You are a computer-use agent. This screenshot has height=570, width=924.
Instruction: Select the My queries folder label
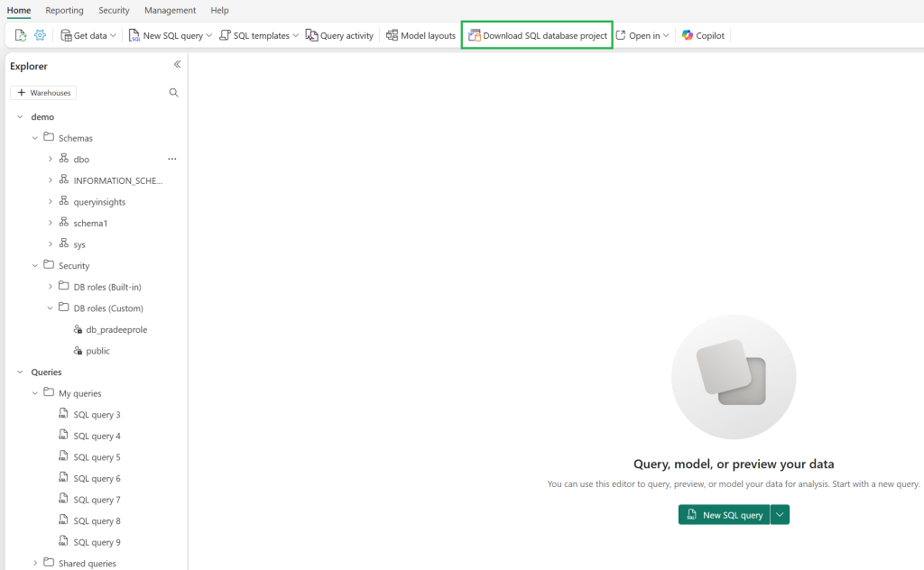coord(79,393)
